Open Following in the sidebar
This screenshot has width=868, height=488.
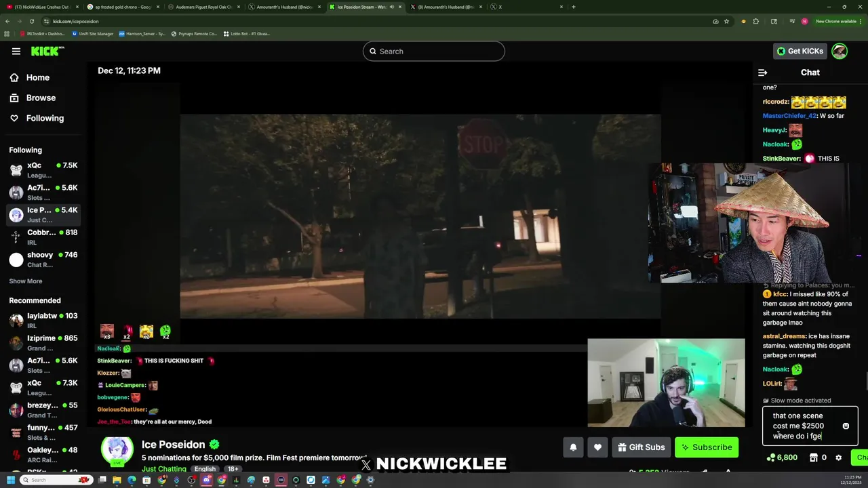[37, 118]
